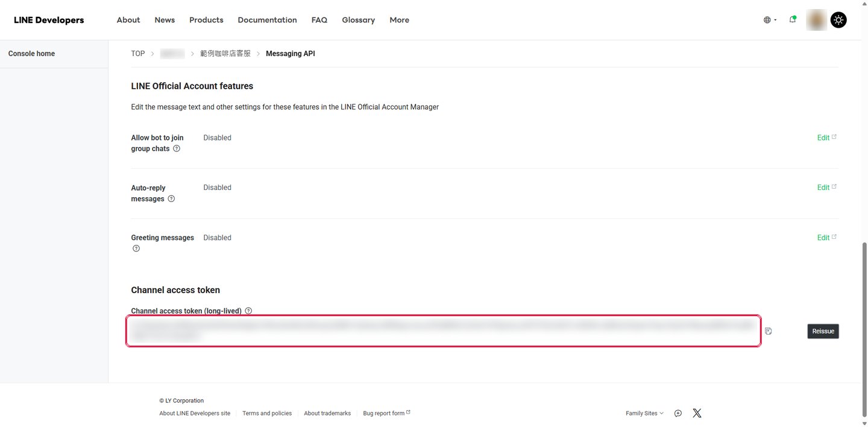This screenshot has width=868, height=427.
Task: Open the chat bubble icon in footer
Action: click(678, 413)
